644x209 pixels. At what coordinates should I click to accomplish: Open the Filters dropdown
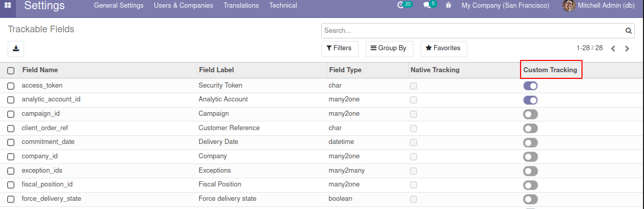pyautogui.click(x=340, y=48)
